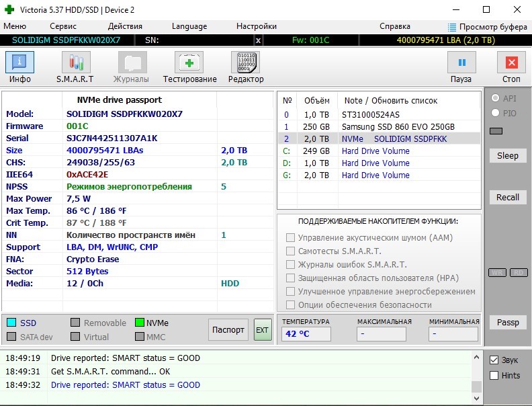Open the Меню menu
The width and height of the screenshot is (532, 406).
pos(15,26)
